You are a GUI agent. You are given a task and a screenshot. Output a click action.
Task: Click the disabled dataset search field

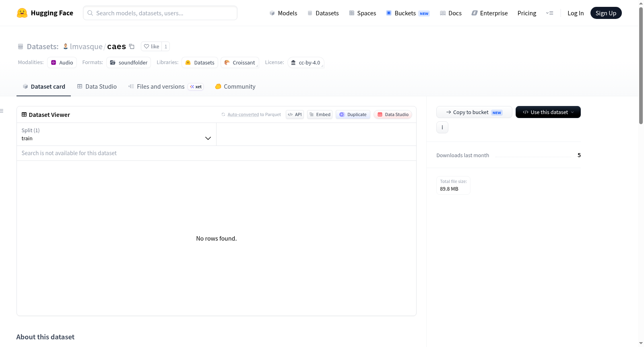[217, 153]
